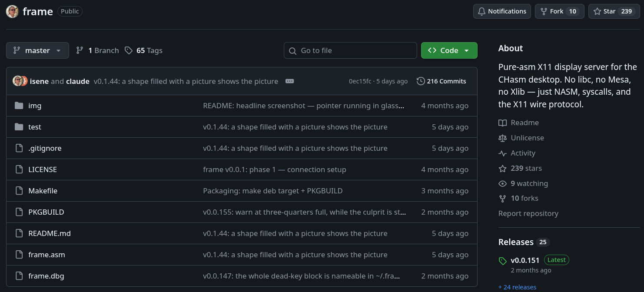This screenshot has height=292, width=644.
Task: Open the .gitignore file
Action: [x=45, y=148]
